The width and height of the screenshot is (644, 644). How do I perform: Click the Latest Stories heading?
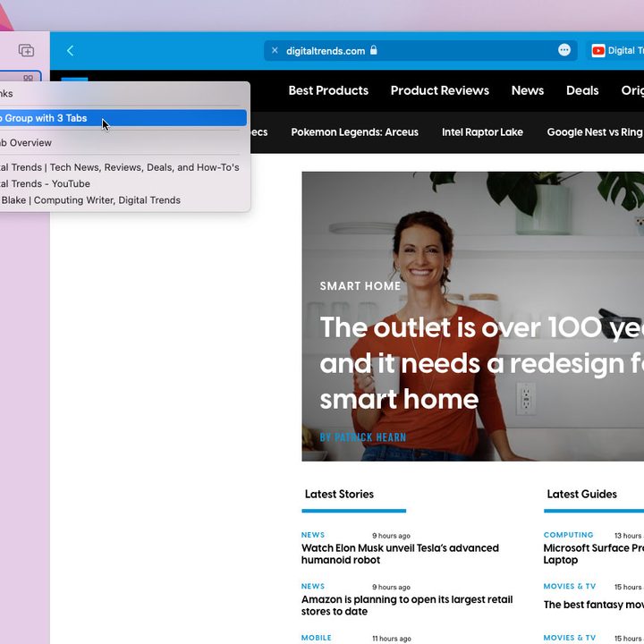click(339, 494)
